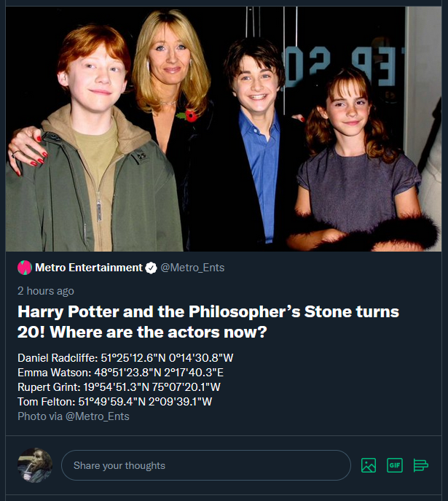Click the @Metro_Ents handle beside the badge
Screen dimensions: 448x501
[x=192, y=268]
